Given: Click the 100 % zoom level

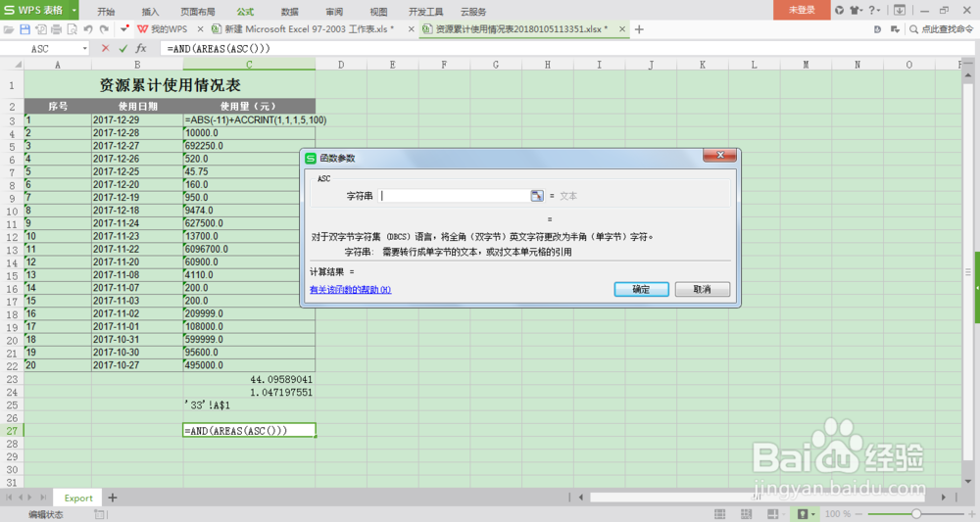Looking at the screenshot, I should 838,514.
